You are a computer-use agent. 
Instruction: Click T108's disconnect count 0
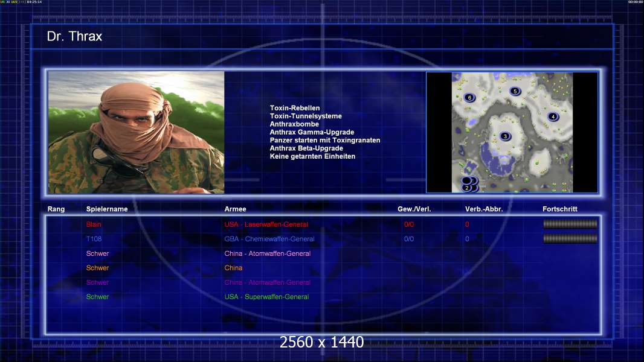tap(467, 238)
